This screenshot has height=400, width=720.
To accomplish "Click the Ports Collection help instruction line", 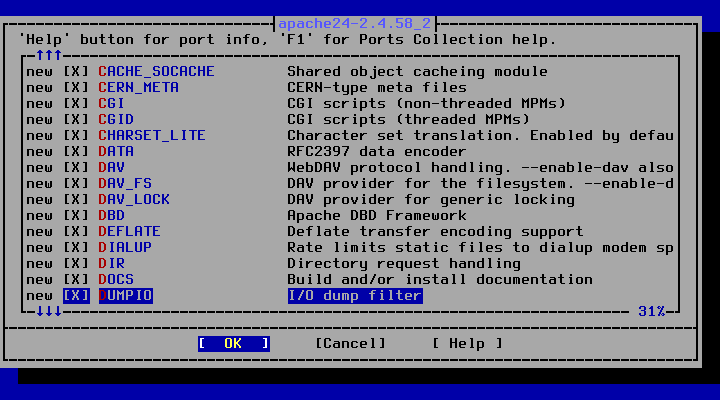I will (287, 40).
